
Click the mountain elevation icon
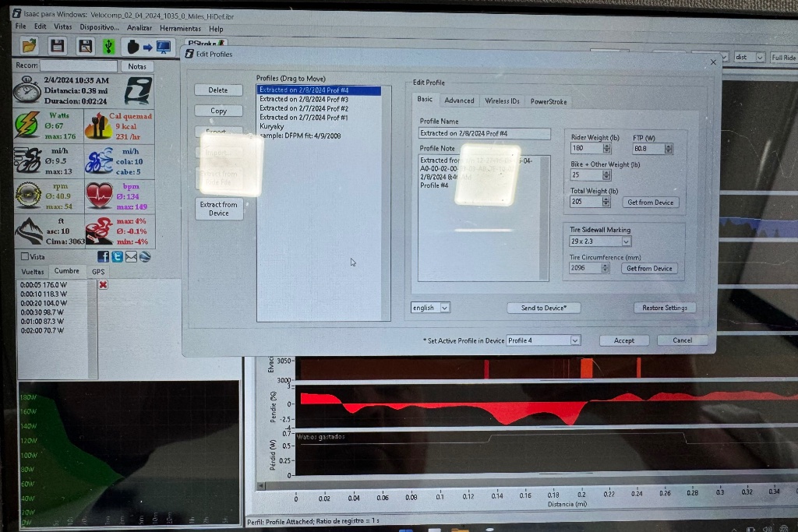[29, 231]
